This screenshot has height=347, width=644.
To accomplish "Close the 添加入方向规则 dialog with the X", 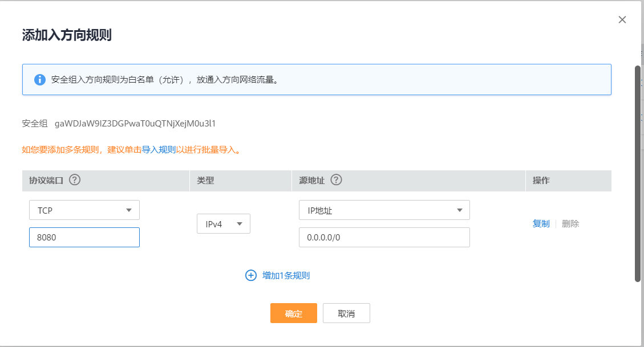I will (x=622, y=19).
